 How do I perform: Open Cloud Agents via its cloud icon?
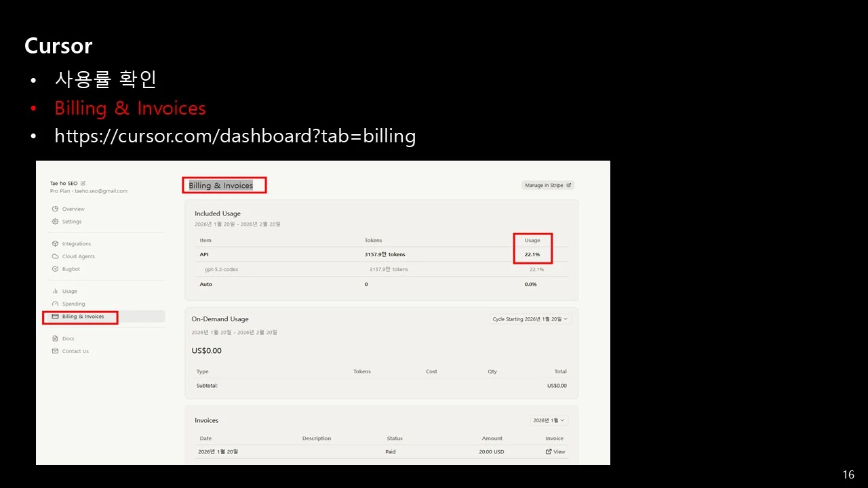55,256
